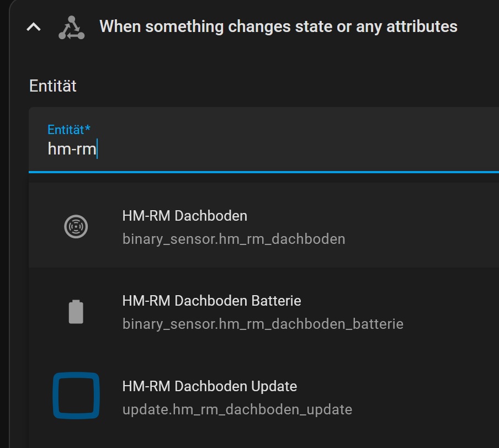Pick update.hm_rm_dachboden_update from the dropdown

pyautogui.click(x=237, y=409)
